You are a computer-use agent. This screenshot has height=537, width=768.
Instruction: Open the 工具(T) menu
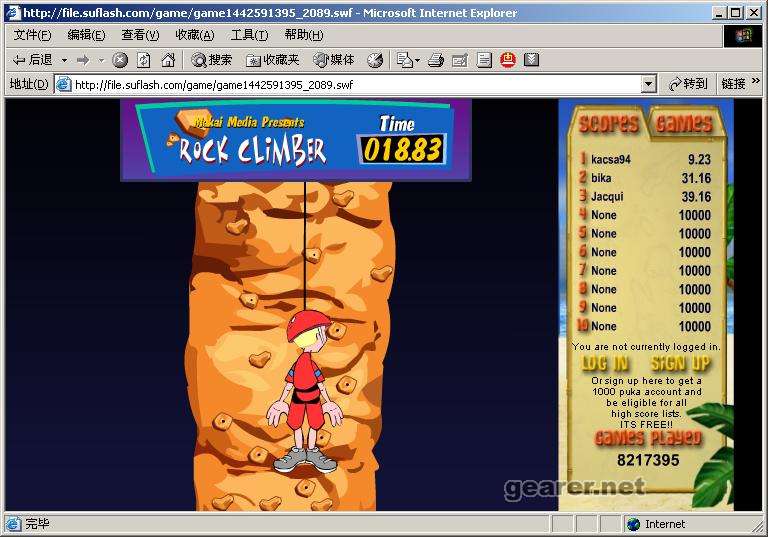[249, 35]
